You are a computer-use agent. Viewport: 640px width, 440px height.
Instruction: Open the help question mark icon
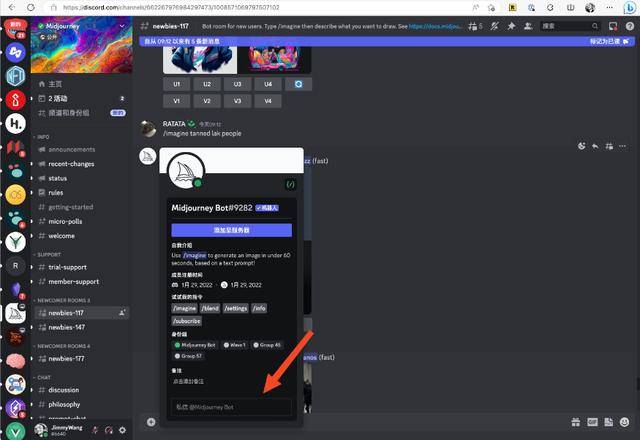[x=629, y=26]
